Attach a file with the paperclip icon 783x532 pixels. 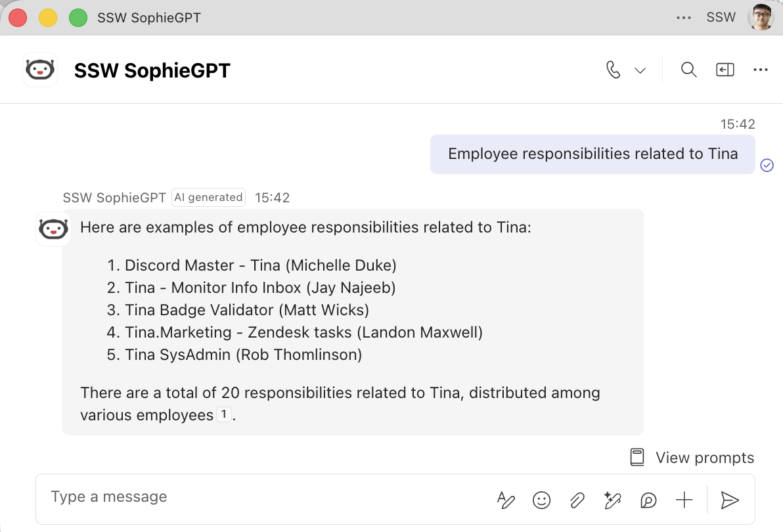pos(577,500)
